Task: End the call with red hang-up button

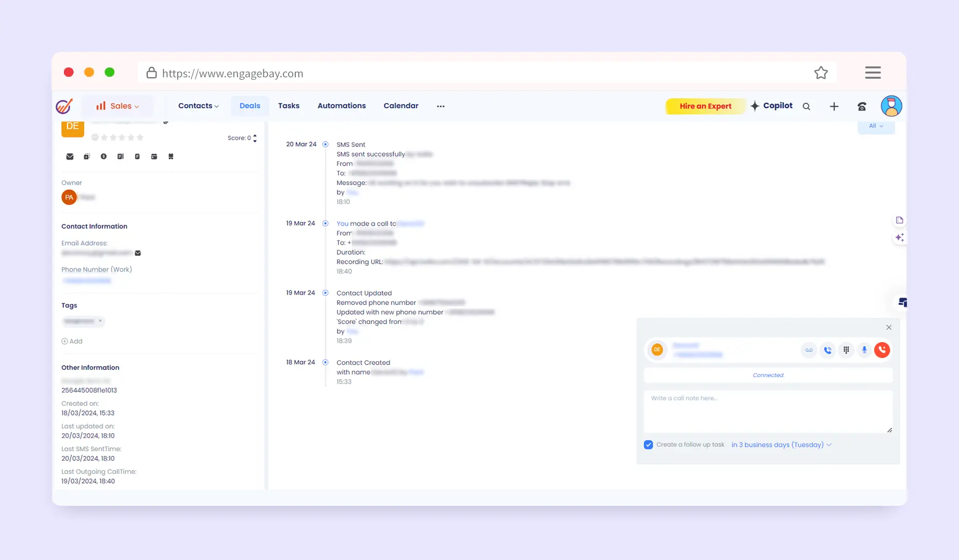Action: [882, 350]
